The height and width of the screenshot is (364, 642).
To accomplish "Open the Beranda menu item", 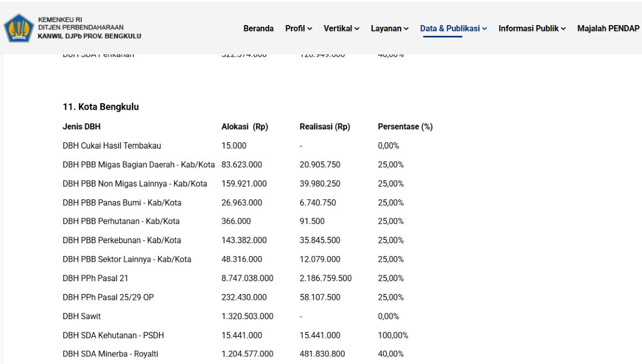I will pyautogui.click(x=258, y=28).
